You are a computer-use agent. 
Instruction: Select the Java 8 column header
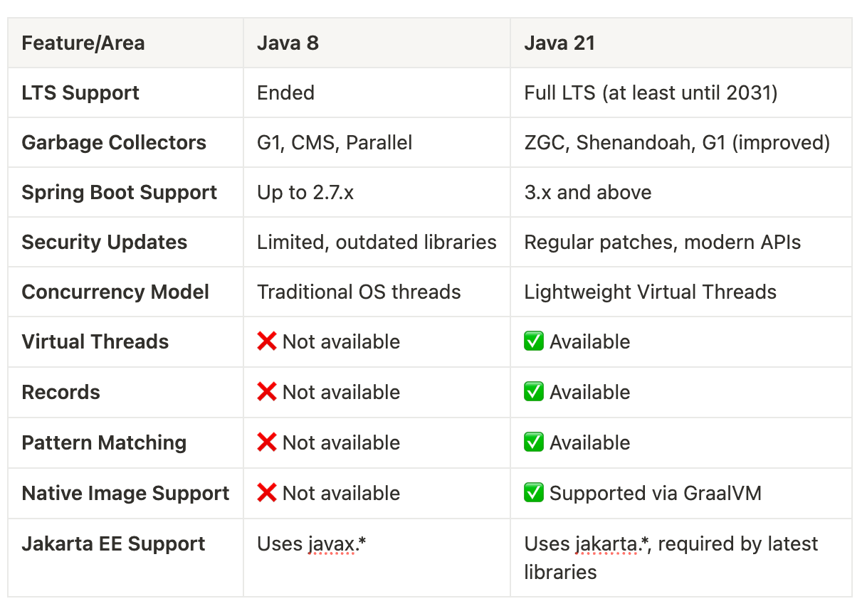(288, 43)
